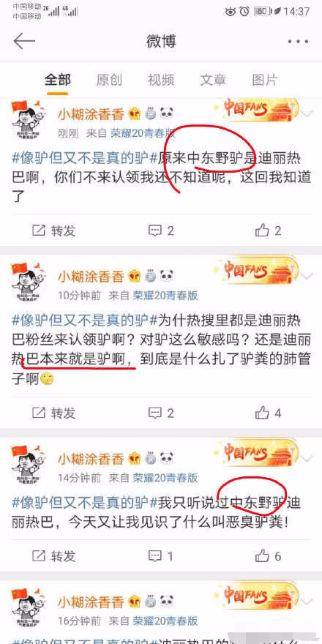Tap repost icon on third post
Screen dimensions: 322x644
(39, 556)
